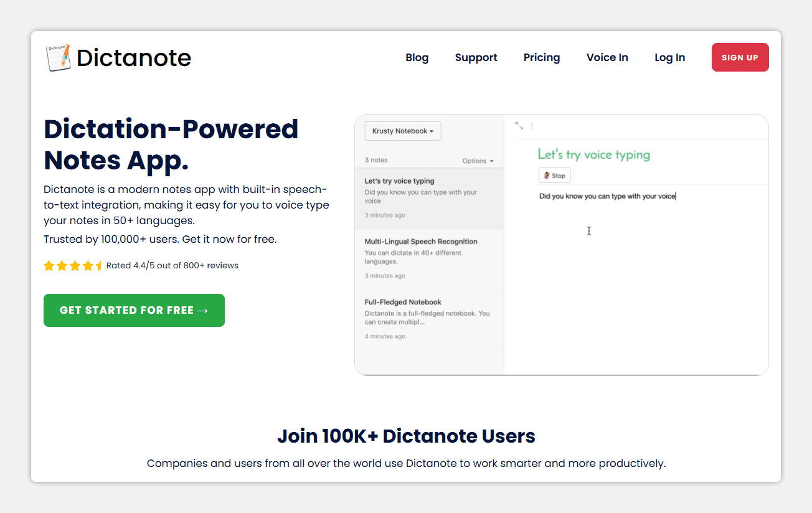Click the "Dictation-Powered Notes App." headline
This screenshot has width=812, height=513.
coord(171,144)
